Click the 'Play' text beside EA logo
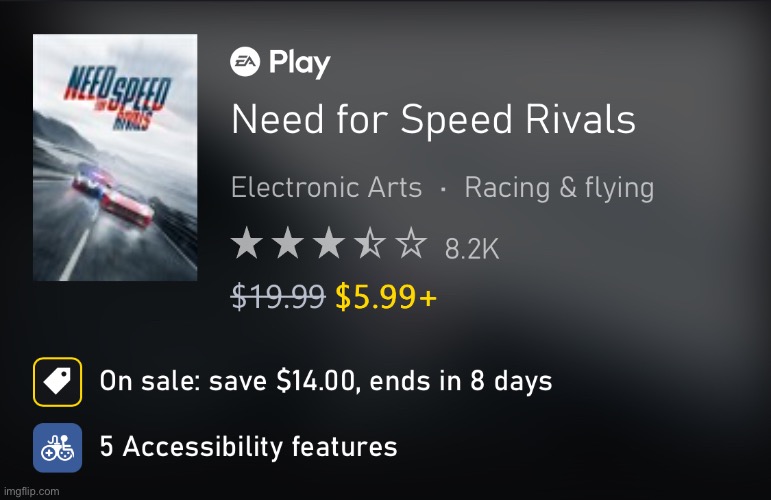The width and height of the screenshot is (771, 500). point(298,63)
